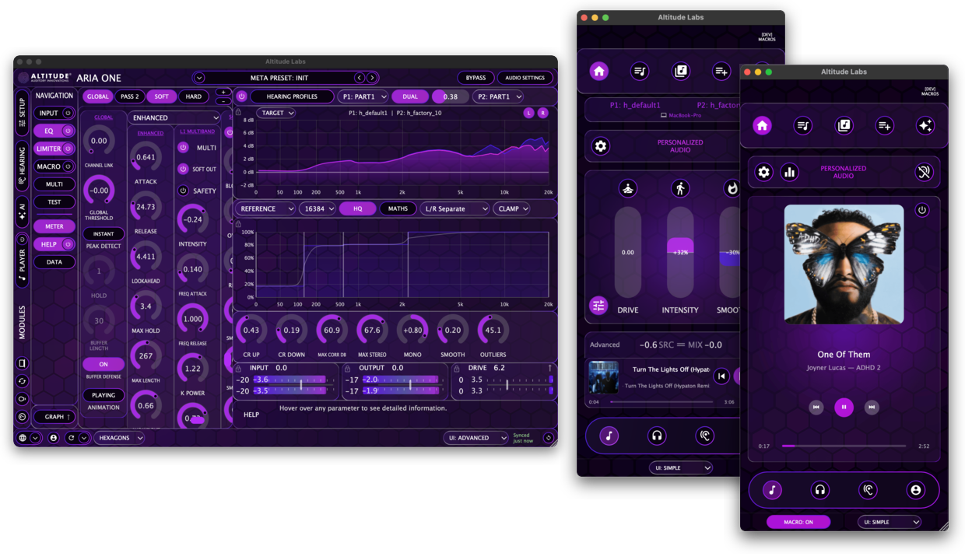
Task: Turn off MACRO: ON in front window
Action: tap(798, 522)
